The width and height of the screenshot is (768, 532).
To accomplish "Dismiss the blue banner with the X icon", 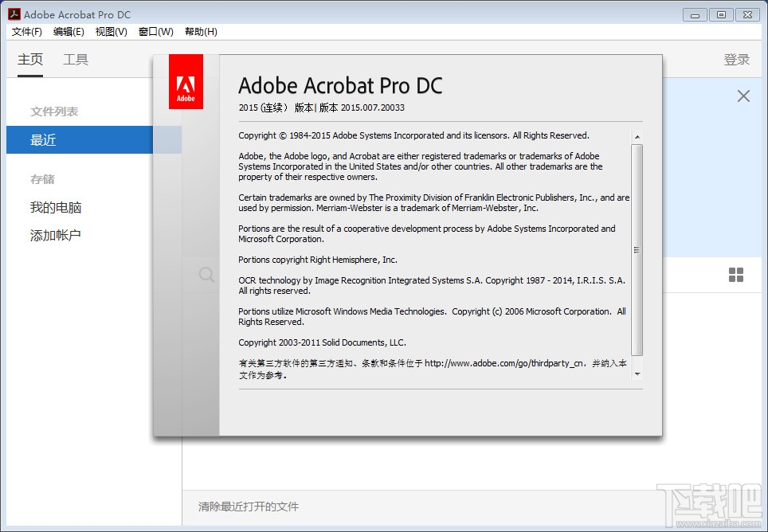I will coord(743,96).
